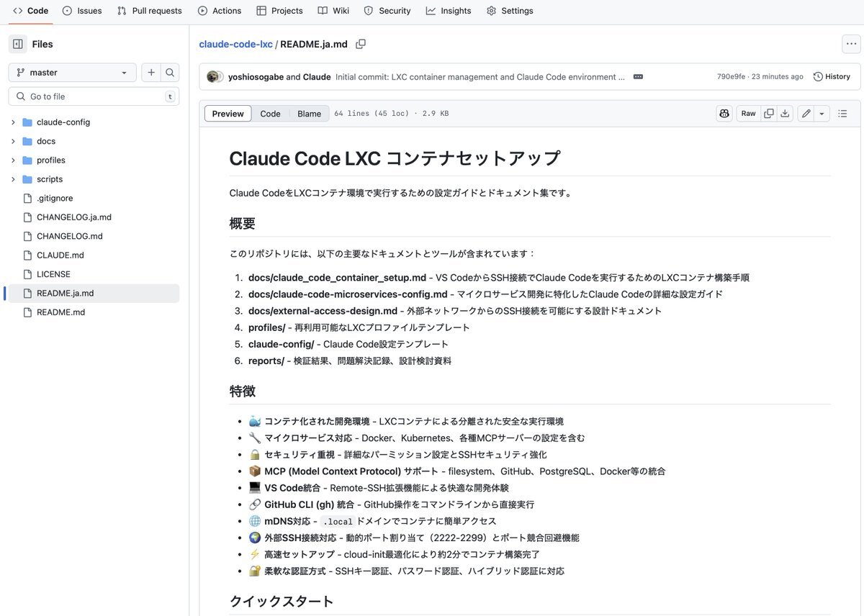This screenshot has height=616, width=864.
Task: Expand the profiles folder chevron
Action: [x=13, y=160]
